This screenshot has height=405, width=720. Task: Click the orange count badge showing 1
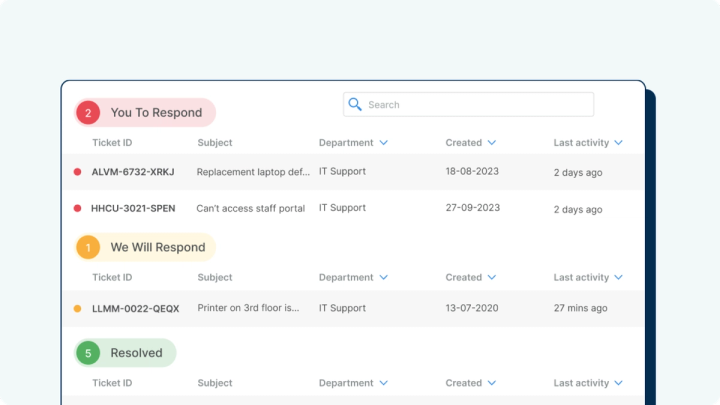(x=88, y=247)
